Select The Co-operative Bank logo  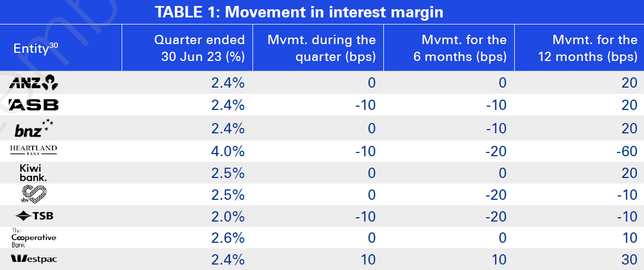pos(33,238)
